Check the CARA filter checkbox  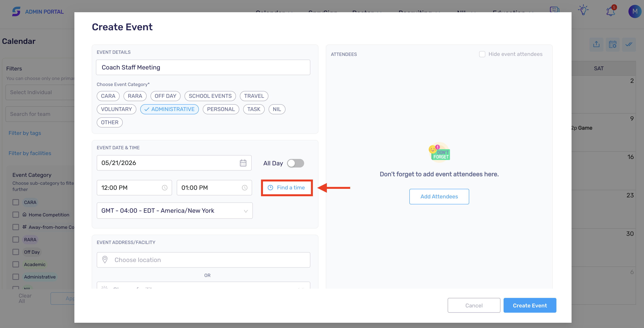tap(16, 202)
